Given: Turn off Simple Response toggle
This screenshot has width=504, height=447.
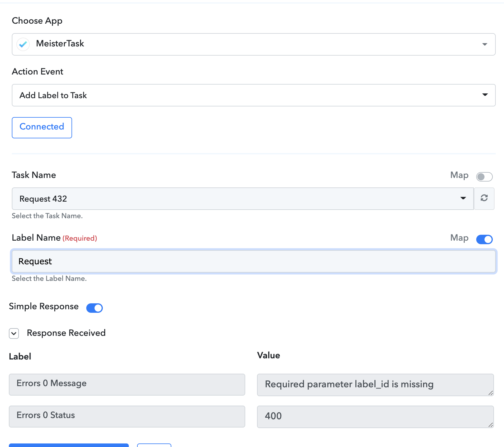Looking at the screenshot, I should click(95, 308).
